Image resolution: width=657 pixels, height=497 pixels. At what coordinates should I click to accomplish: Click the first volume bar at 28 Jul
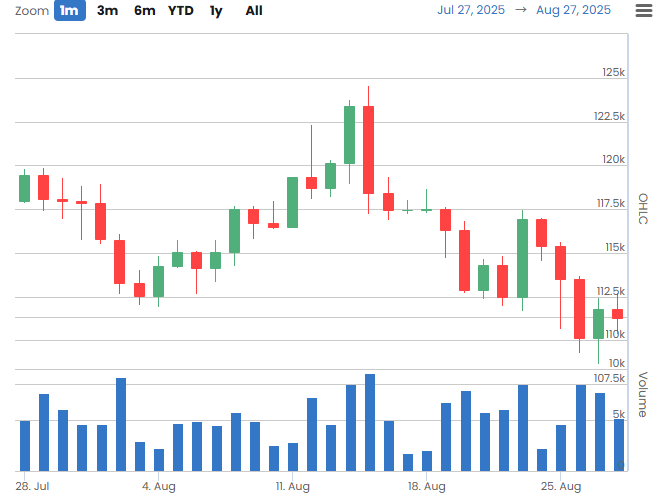pyautogui.click(x=25, y=446)
